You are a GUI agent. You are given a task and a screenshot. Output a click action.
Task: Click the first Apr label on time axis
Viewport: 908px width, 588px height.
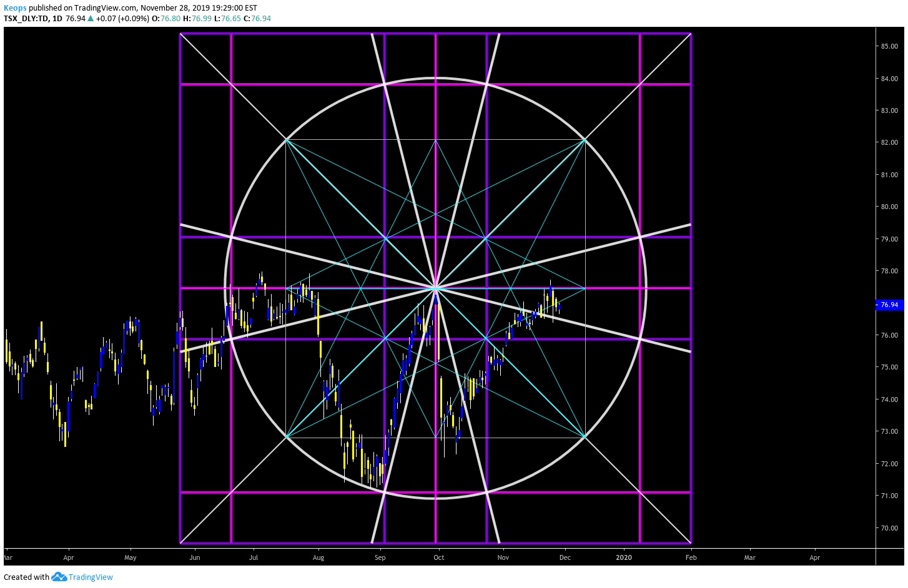coord(69,557)
